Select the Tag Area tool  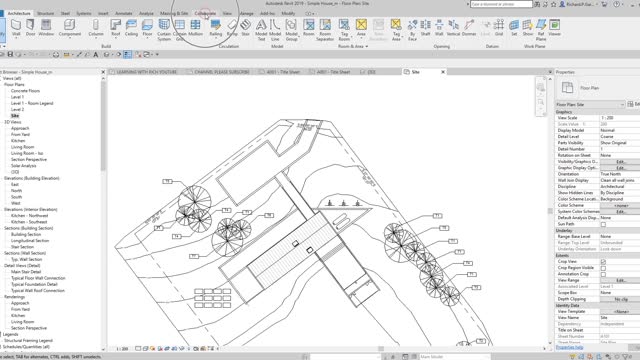(396, 30)
